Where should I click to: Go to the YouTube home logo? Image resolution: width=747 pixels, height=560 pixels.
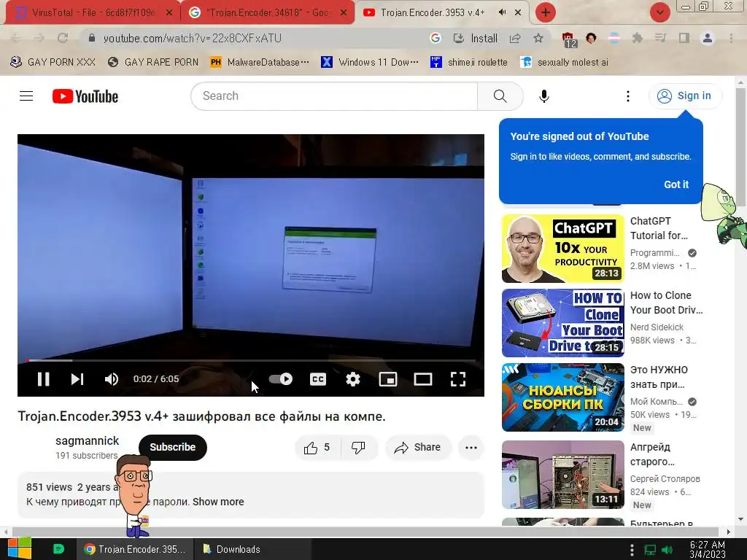tap(85, 96)
